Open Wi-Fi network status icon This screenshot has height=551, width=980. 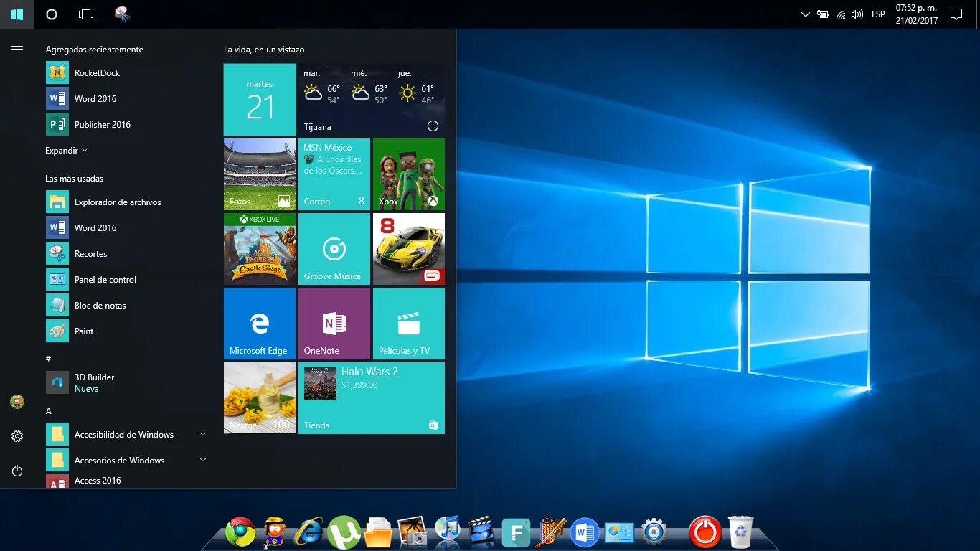tap(841, 14)
